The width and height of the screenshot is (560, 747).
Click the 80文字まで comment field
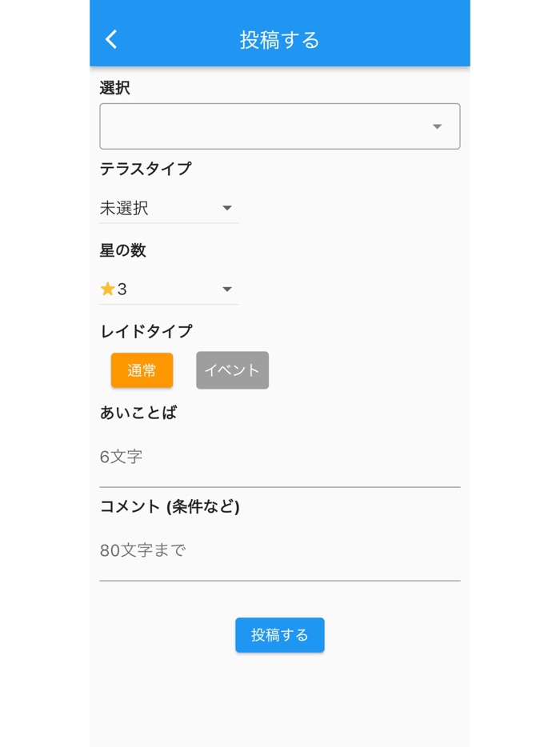[279, 551]
